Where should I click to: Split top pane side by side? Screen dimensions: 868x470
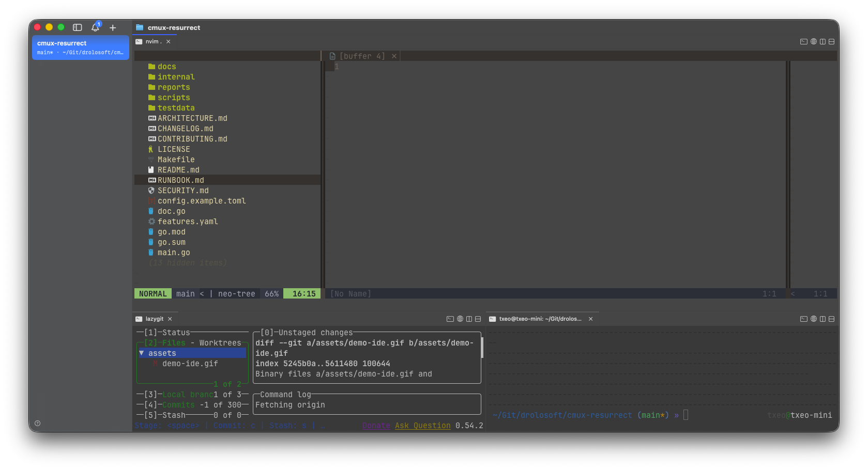[x=823, y=42]
